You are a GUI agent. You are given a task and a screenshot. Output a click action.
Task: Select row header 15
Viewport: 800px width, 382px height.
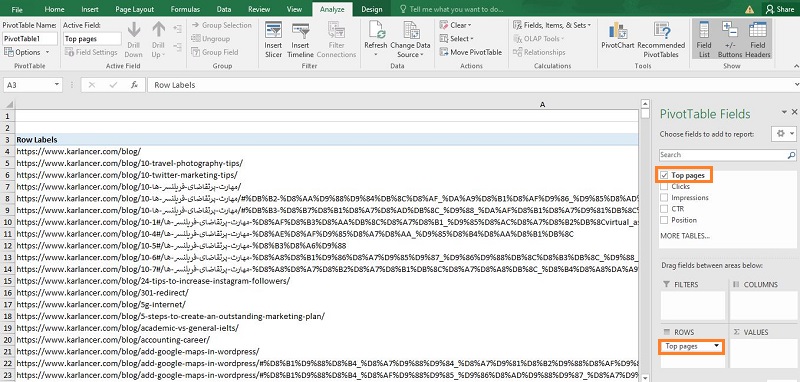pyautogui.click(x=7, y=281)
